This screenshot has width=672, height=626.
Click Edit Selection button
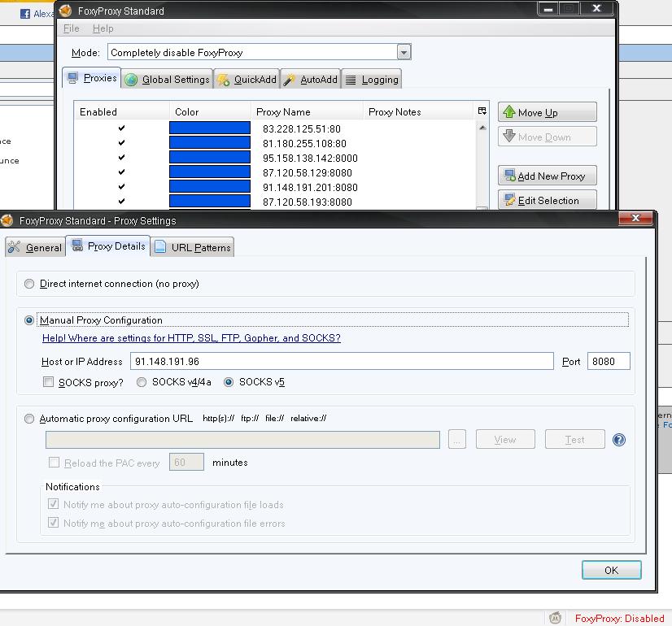point(547,200)
